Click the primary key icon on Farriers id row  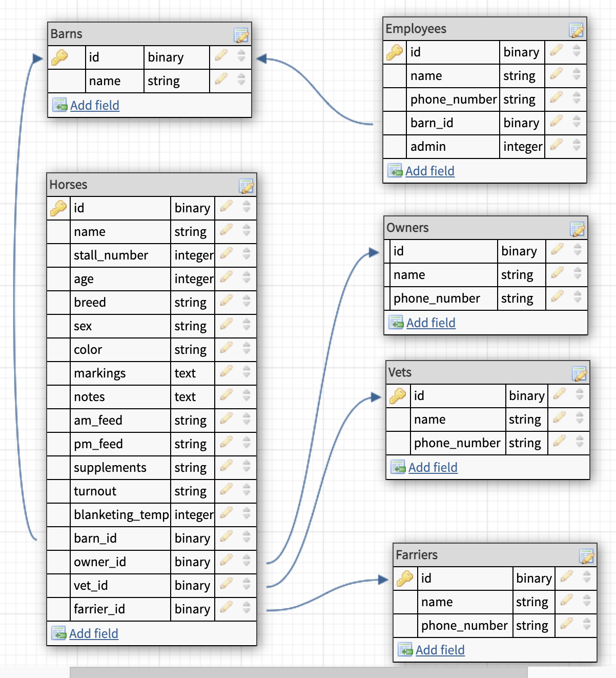click(x=405, y=578)
